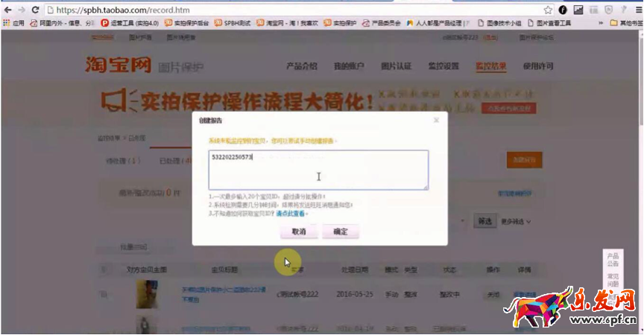The image size is (644, 335).
Task: Click the 筛选 filter button
Action: coord(484,221)
